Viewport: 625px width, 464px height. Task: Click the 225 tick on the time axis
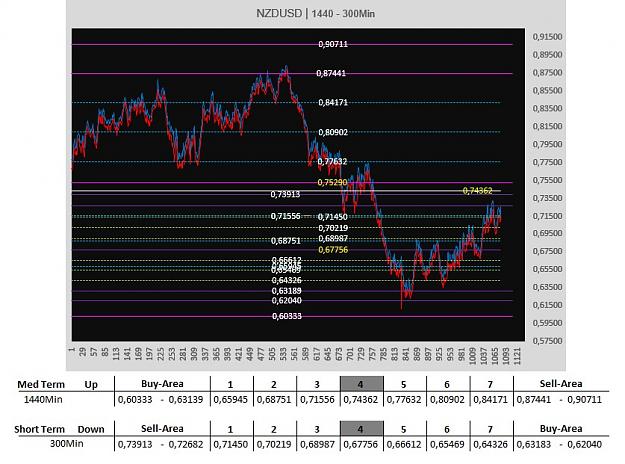[161, 354]
